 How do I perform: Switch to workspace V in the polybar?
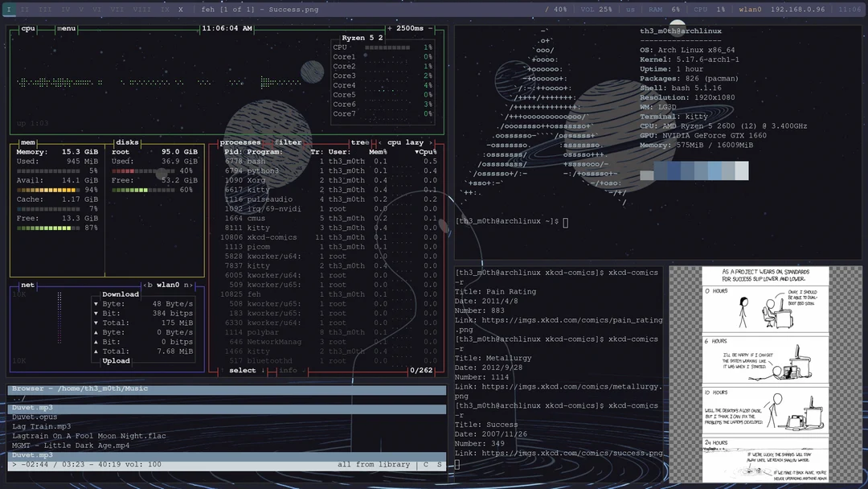point(81,9)
